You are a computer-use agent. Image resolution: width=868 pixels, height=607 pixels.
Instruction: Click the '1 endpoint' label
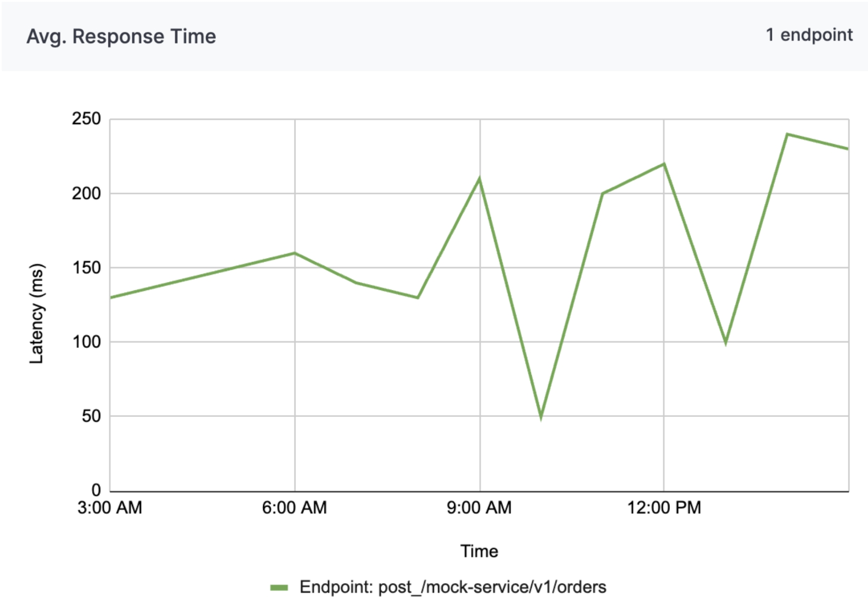[809, 35]
